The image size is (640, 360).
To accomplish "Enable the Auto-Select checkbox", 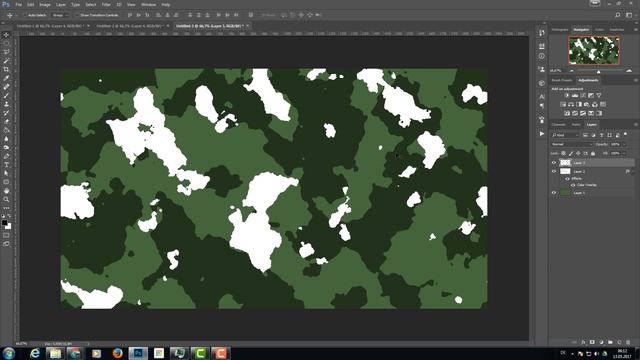I will (24, 15).
